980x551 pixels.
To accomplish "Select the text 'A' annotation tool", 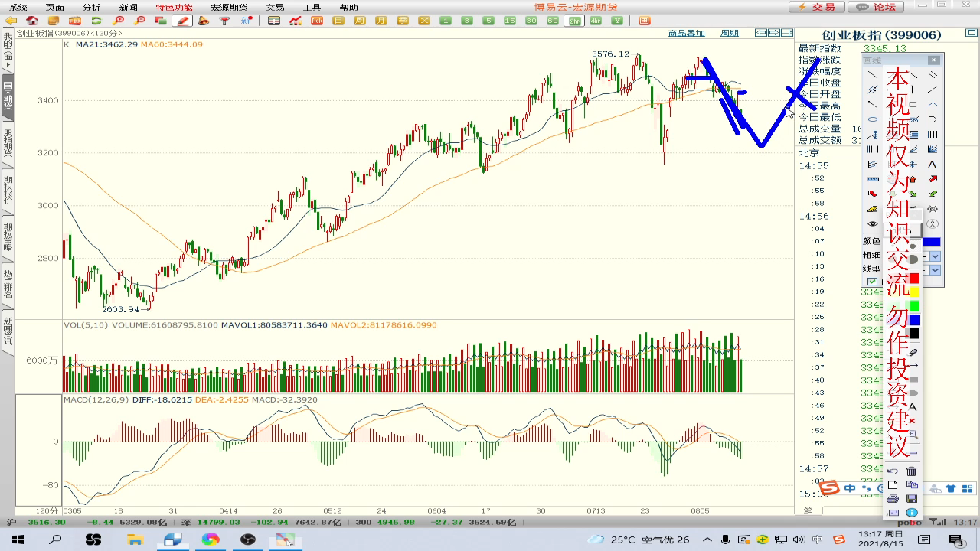I will point(932,165).
